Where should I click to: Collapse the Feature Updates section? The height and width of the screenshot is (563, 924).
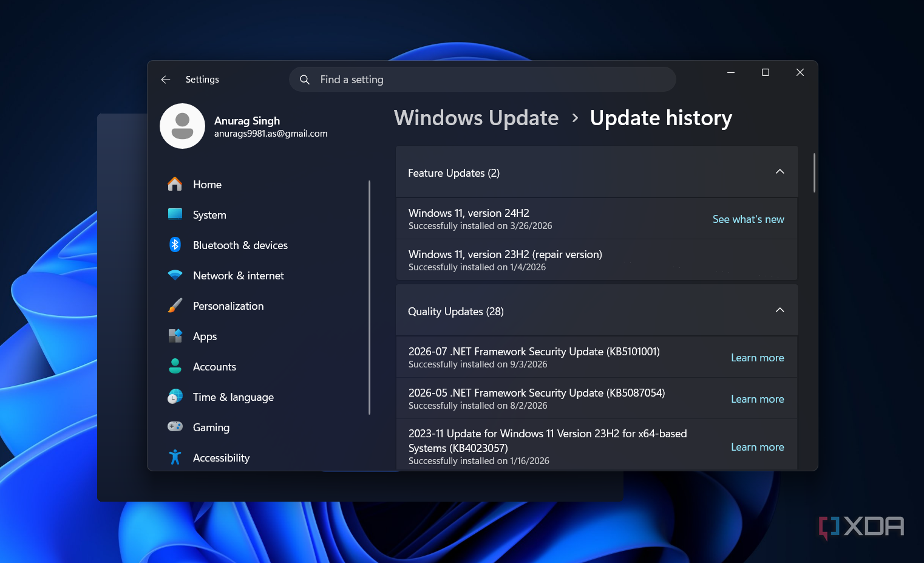click(x=780, y=172)
